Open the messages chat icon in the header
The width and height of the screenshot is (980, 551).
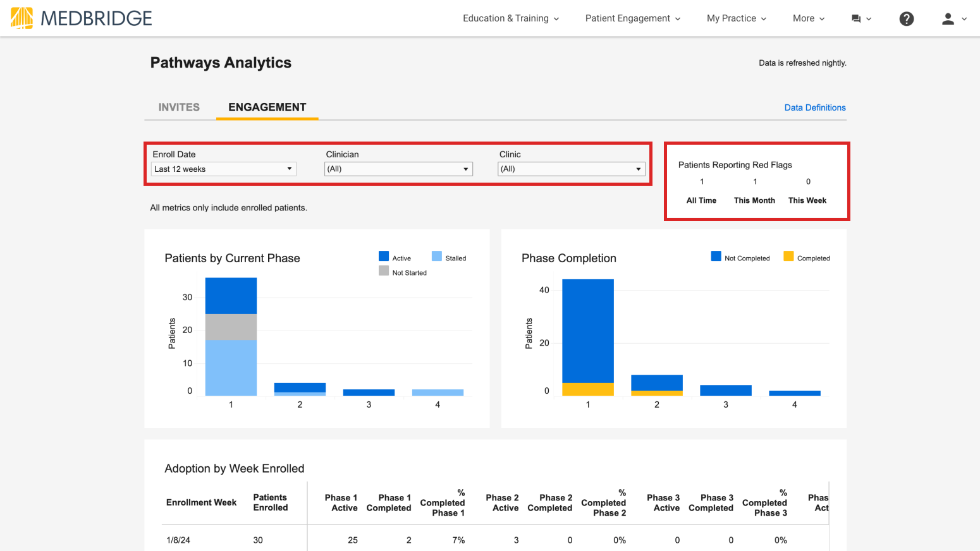857,18
